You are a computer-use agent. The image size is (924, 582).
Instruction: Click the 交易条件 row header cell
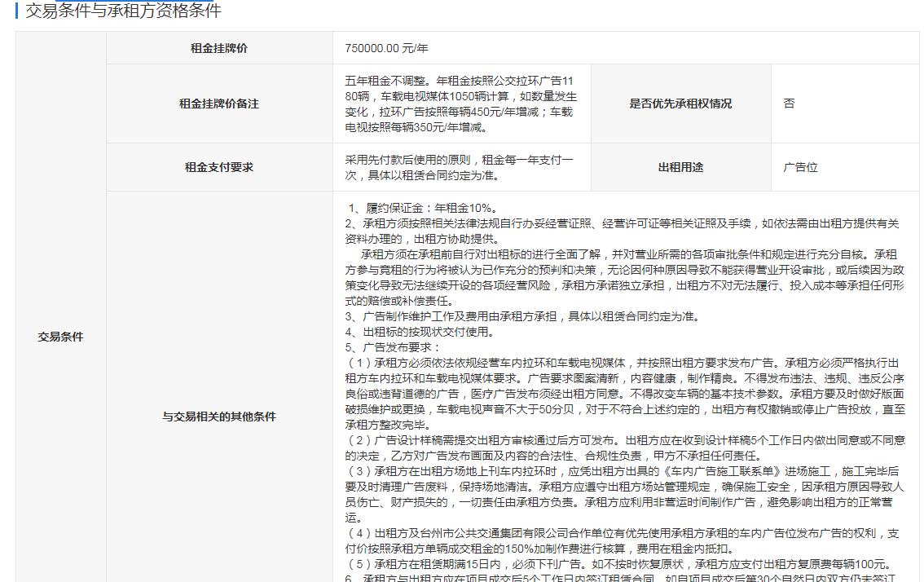pos(60,337)
